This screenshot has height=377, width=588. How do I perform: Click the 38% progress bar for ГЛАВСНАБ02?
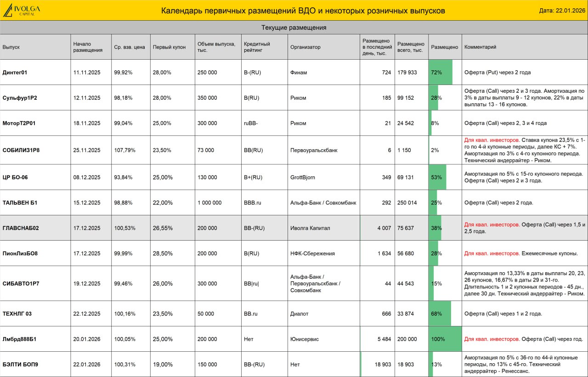435,228
